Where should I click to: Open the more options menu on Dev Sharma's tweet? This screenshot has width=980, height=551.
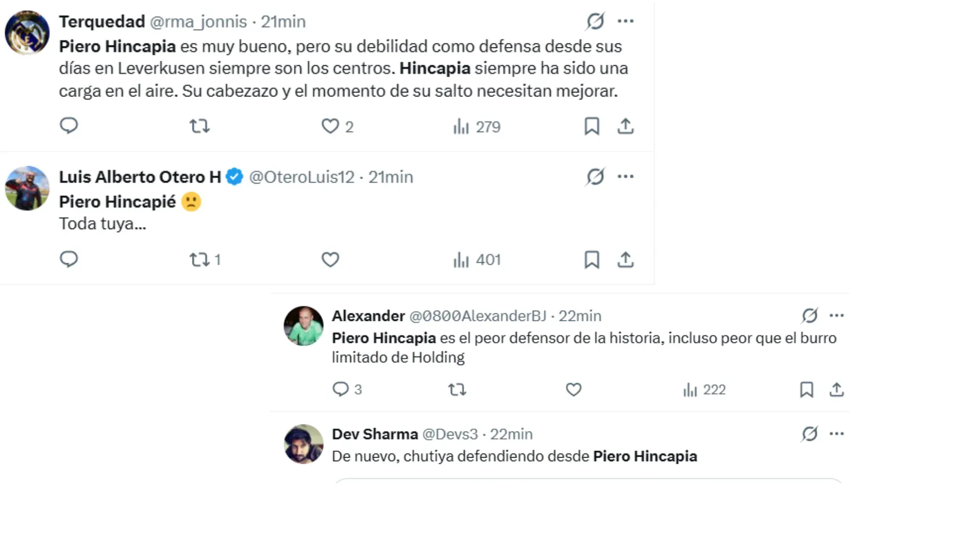tap(837, 433)
